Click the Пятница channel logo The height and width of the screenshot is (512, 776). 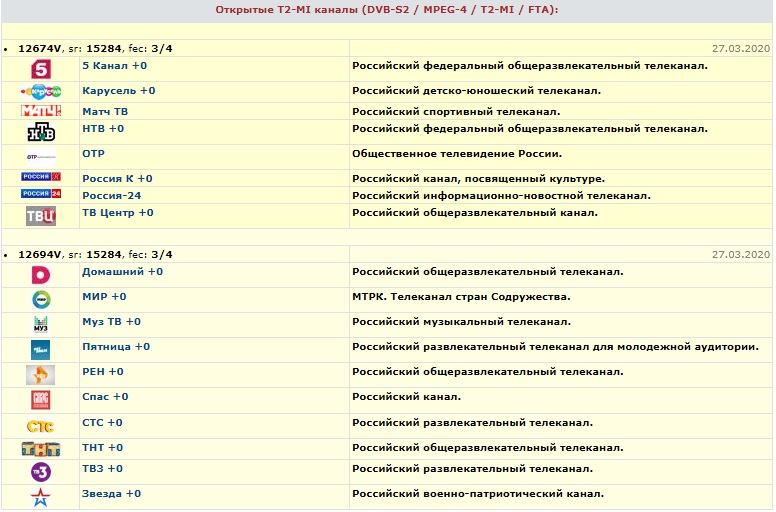pyautogui.click(x=41, y=350)
